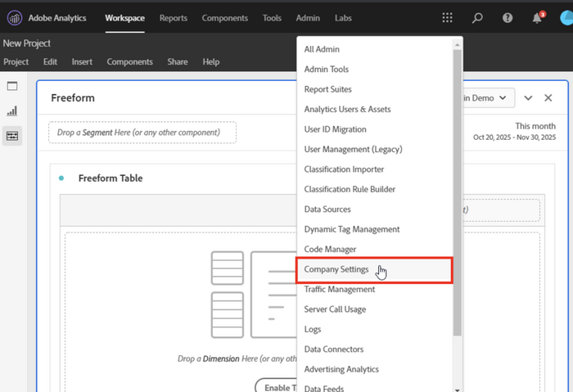Viewport: 573px width, 392px height.
Task: Open the Admin menu
Action: tap(308, 18)
